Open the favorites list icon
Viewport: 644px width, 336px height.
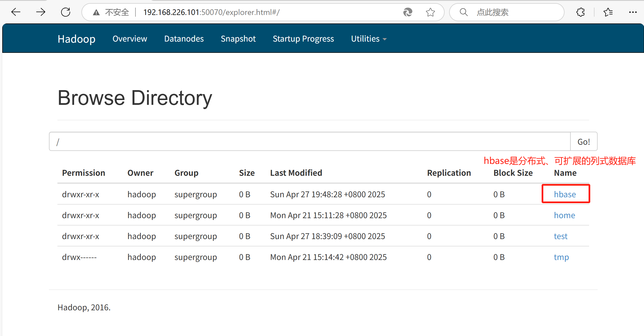coord(608,12)
